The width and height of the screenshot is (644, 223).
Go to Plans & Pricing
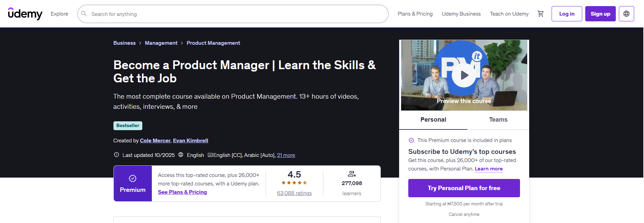(x=415, y=14)
